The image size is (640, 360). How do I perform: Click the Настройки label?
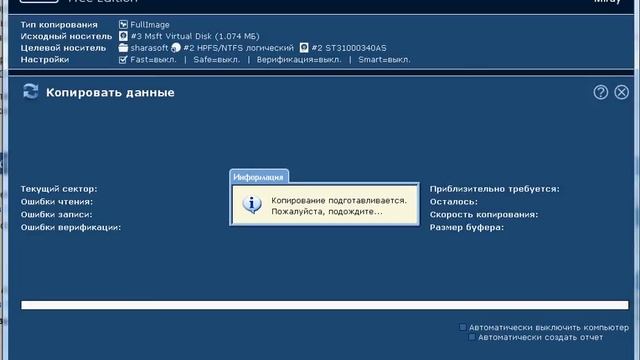pyautogui.click(x=45, y=60)
